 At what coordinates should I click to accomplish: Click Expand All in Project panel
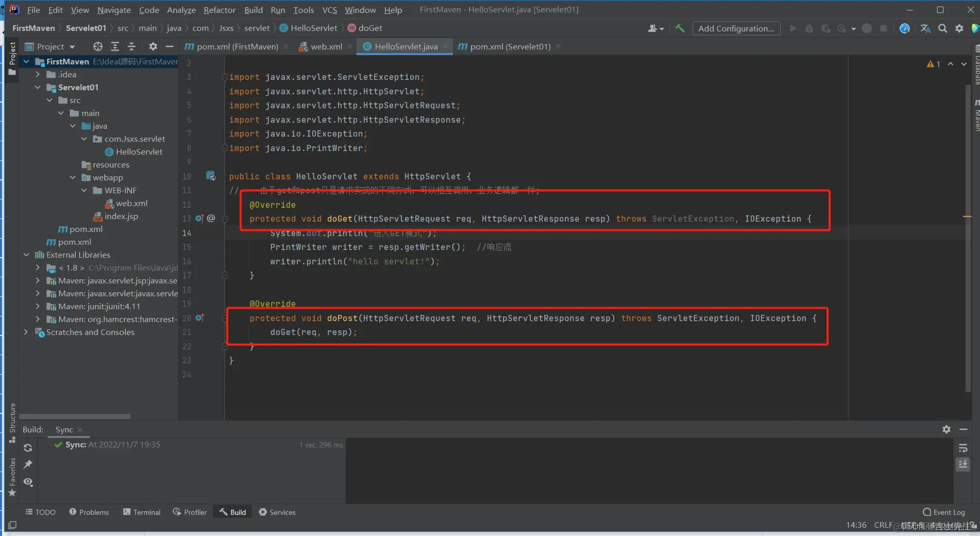click(x=115, y=46)
